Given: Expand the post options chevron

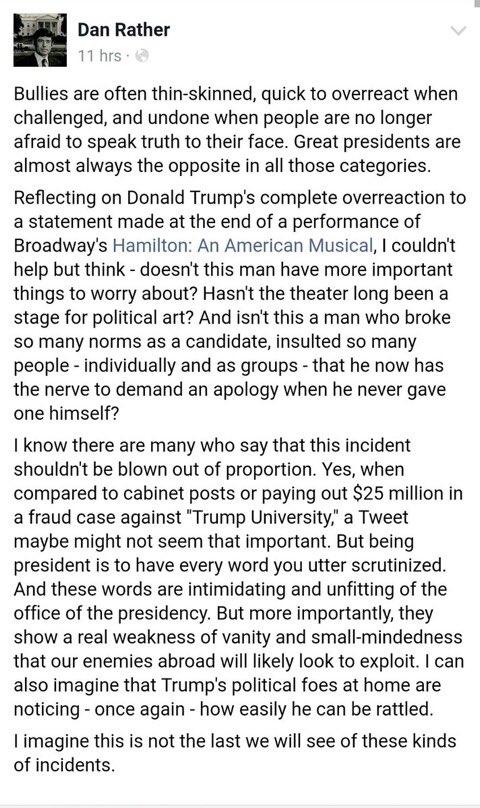Looking at the screenshot, I should click(458, 30).
